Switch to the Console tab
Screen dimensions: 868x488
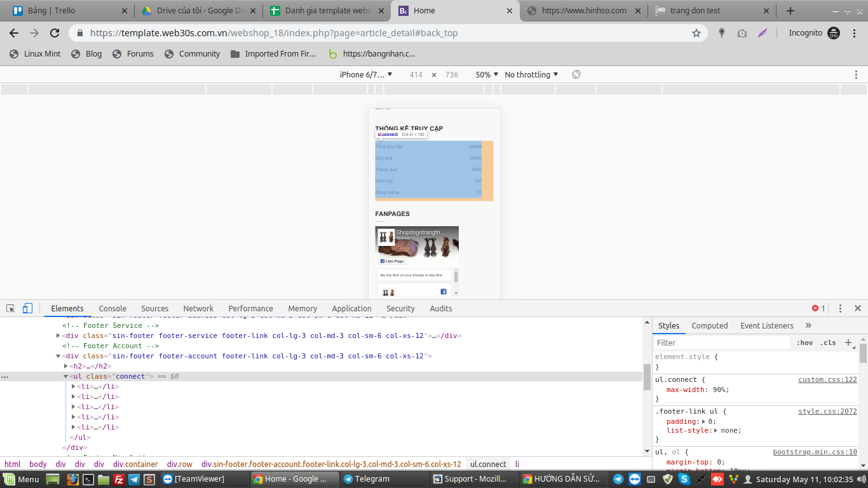click(112, 308)
